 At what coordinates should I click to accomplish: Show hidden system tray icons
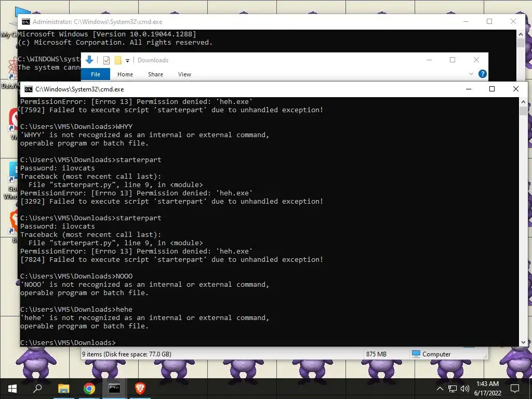[x=440, y=389]
